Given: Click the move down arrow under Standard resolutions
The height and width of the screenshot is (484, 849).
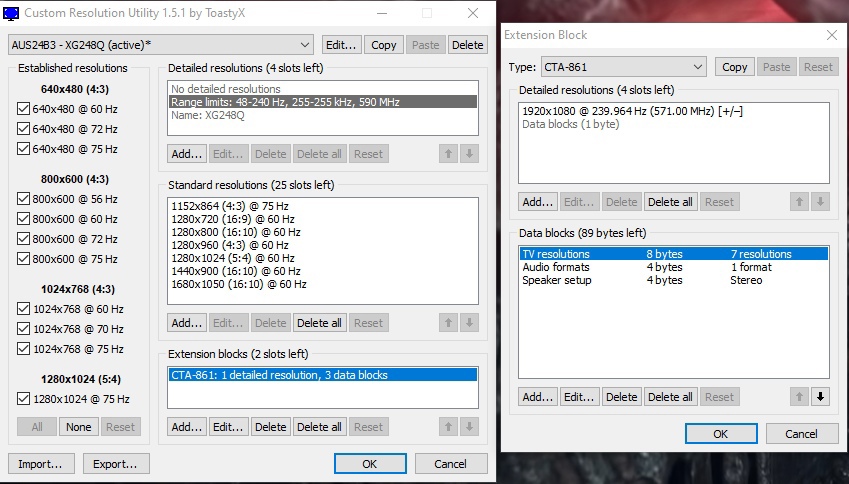Looking at the screenshot, I should [470, 323].
